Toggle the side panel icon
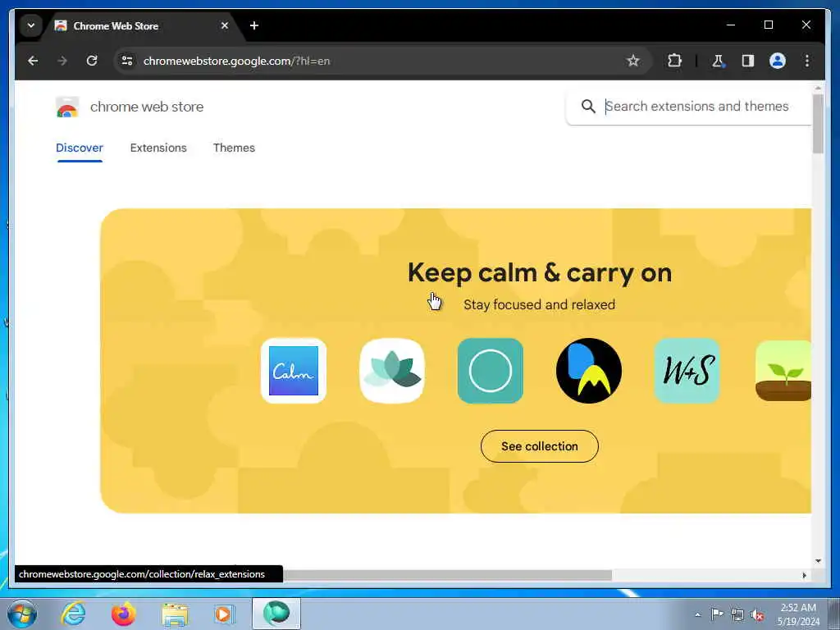The height and width of the screenshot is (630, 840). point(748,61)
